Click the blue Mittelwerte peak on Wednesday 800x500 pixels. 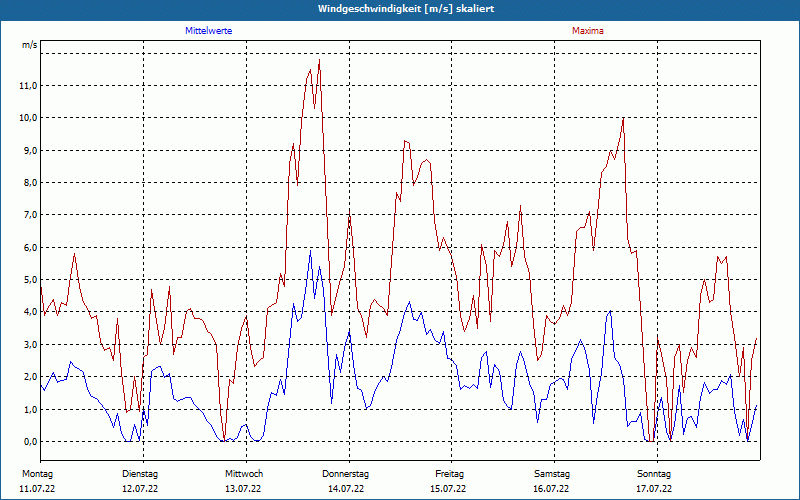[310, 251]
